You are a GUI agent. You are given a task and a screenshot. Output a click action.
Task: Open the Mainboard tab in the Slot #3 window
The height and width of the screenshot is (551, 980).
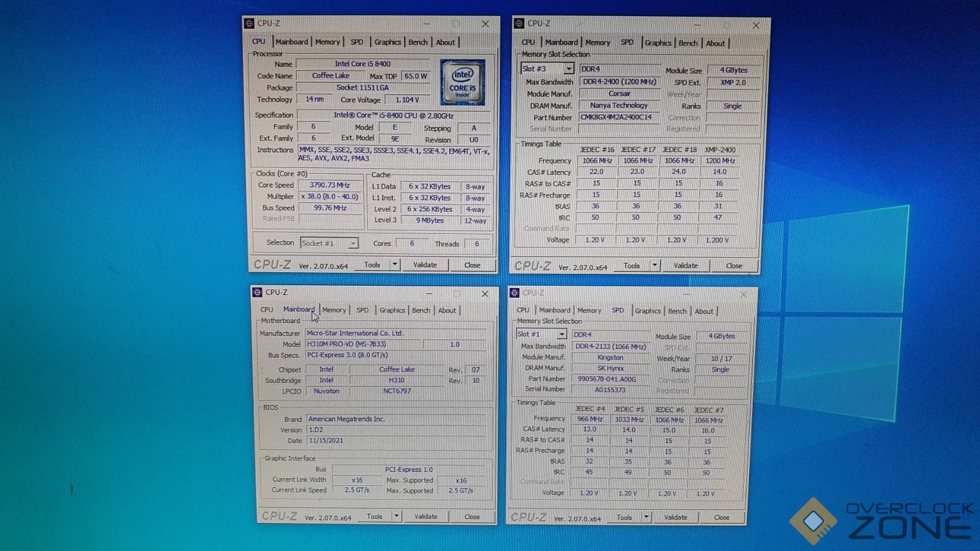[561, 42]
